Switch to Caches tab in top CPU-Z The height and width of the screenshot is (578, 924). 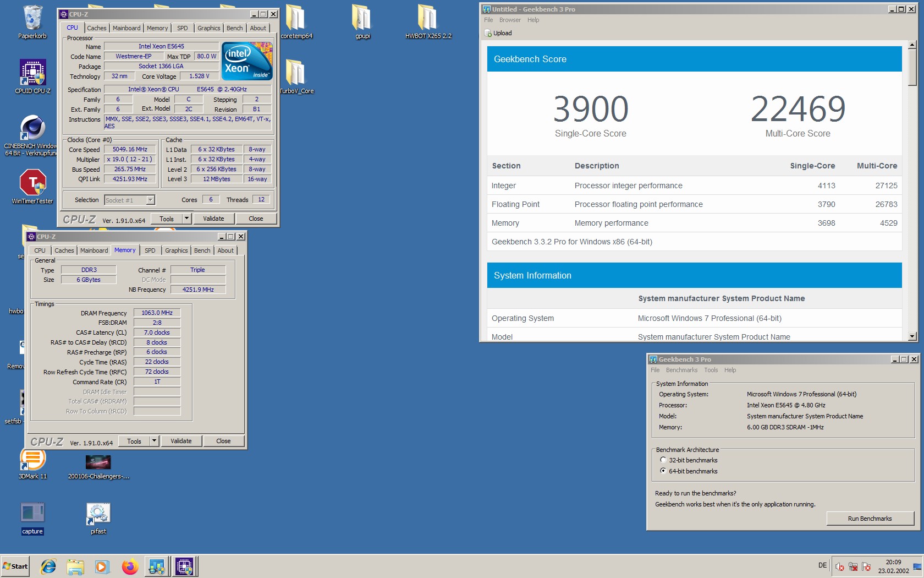(97, 28)
